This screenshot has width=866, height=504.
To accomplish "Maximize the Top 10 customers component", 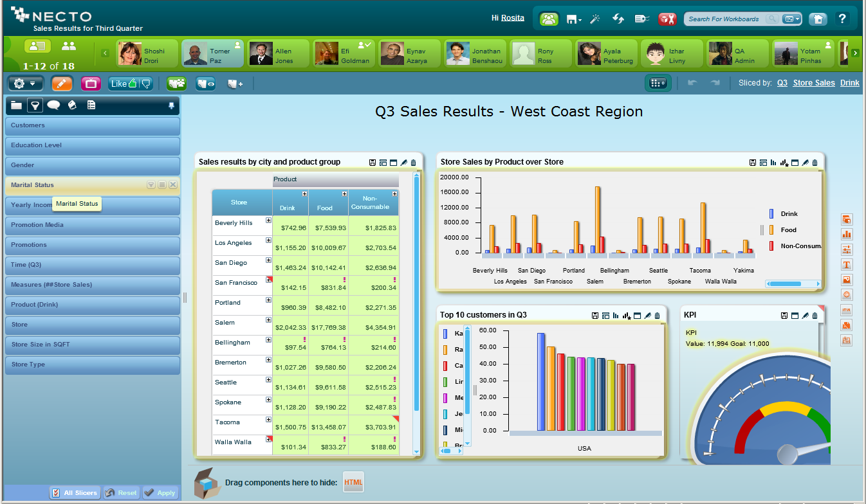I will point(637,316).
